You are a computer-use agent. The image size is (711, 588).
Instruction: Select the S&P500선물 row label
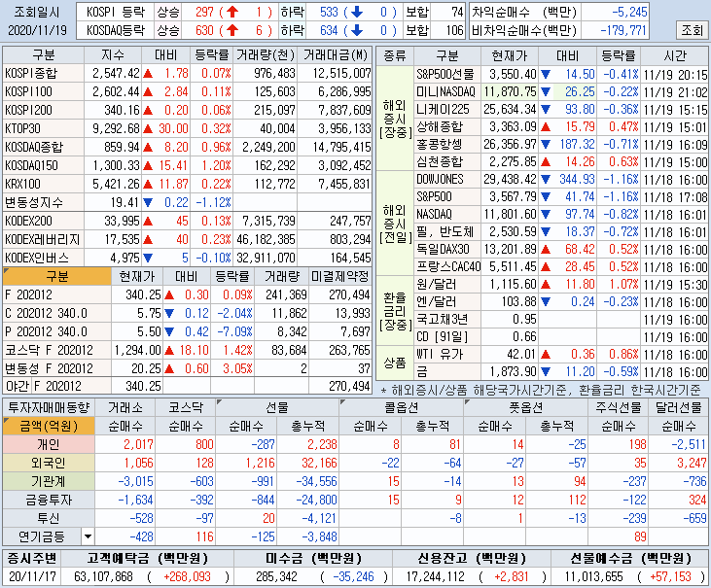pos(447,74)
